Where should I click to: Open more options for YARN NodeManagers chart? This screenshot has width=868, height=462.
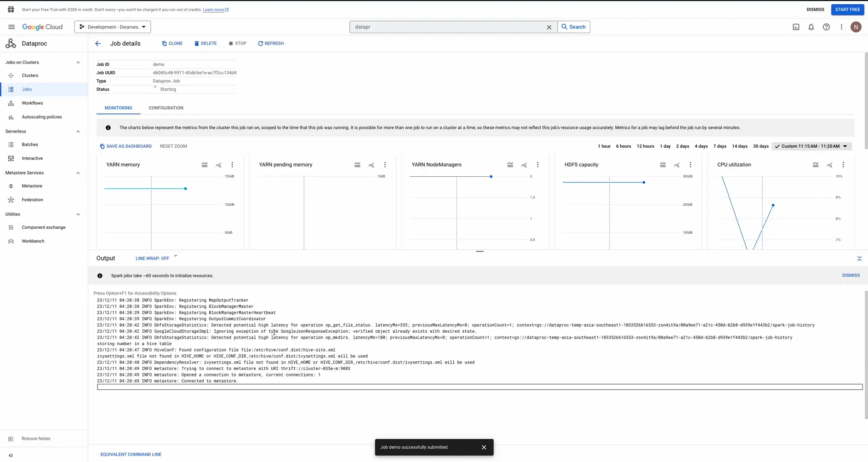(537, 165)
